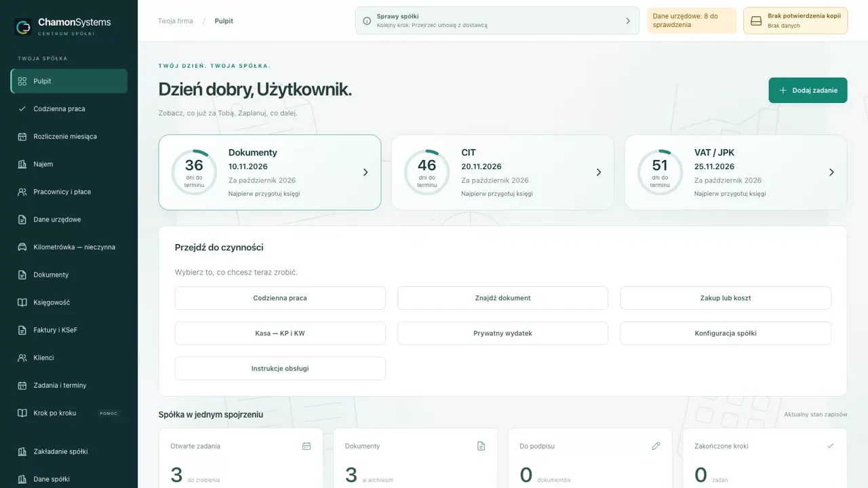Screen dimensions: 868x488
Task: Click the pencil icon on Do podpisu card
Action: [656, 446]
